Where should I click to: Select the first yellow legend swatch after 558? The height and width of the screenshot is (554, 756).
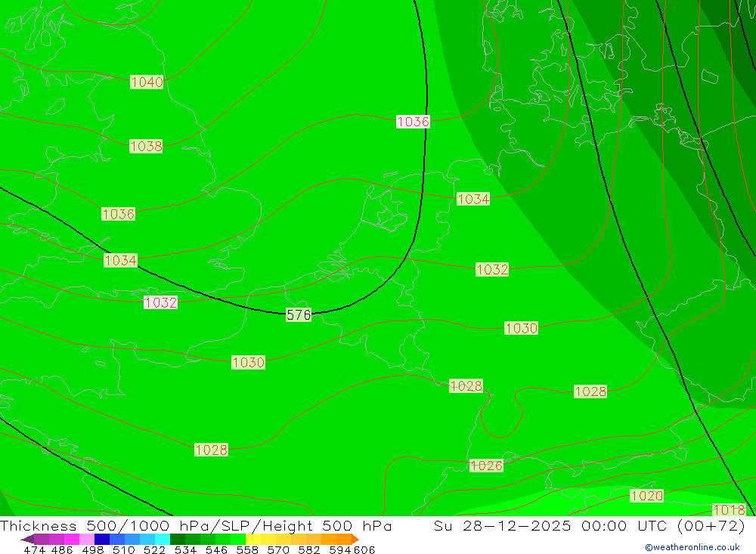point(253,539)
